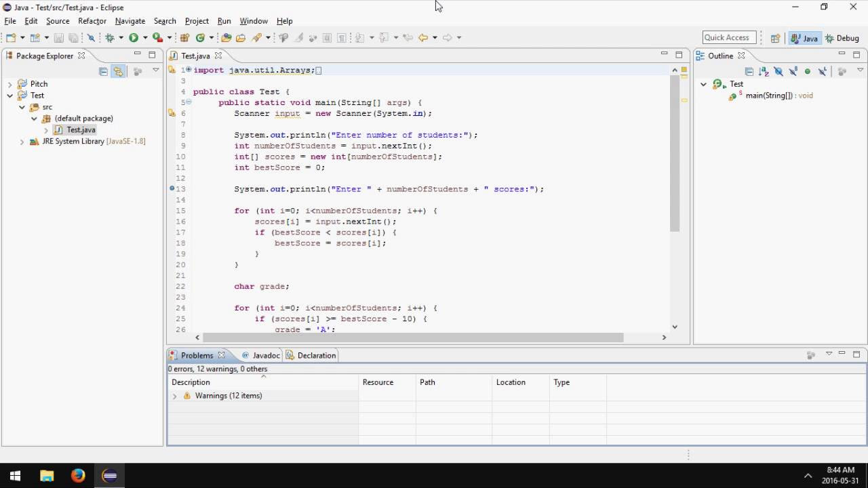The image size is (868, 488).
Task: Click the Open Perspective icon
Action: [x=775, y=39]
